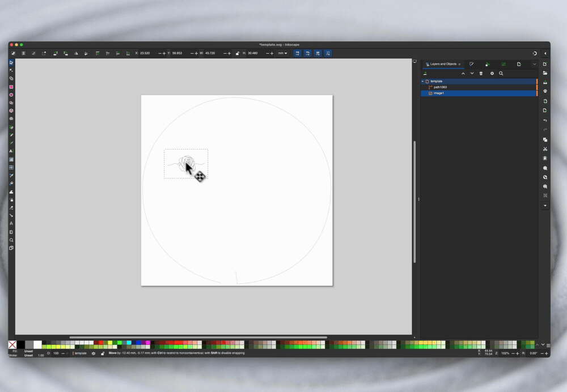
Task: Open the palette menu icon
Action: [x=548, y=346]
